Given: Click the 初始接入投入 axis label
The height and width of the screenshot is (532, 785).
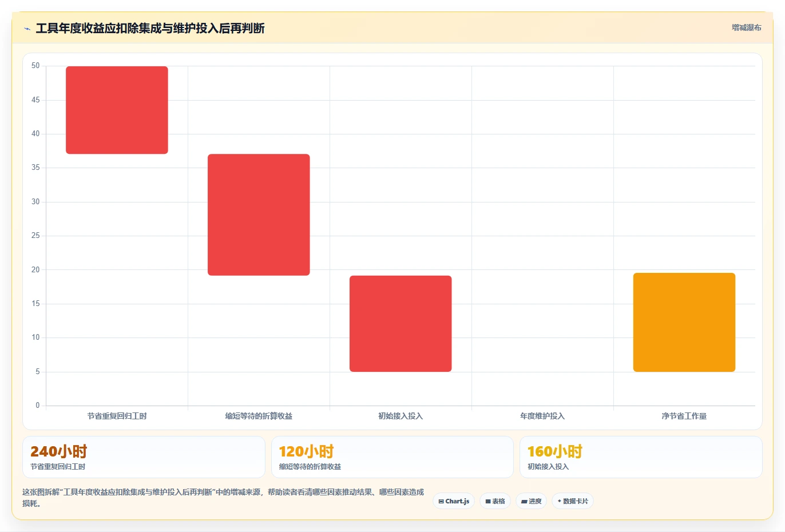Looking at the screenshot, I should click(401, 416).
